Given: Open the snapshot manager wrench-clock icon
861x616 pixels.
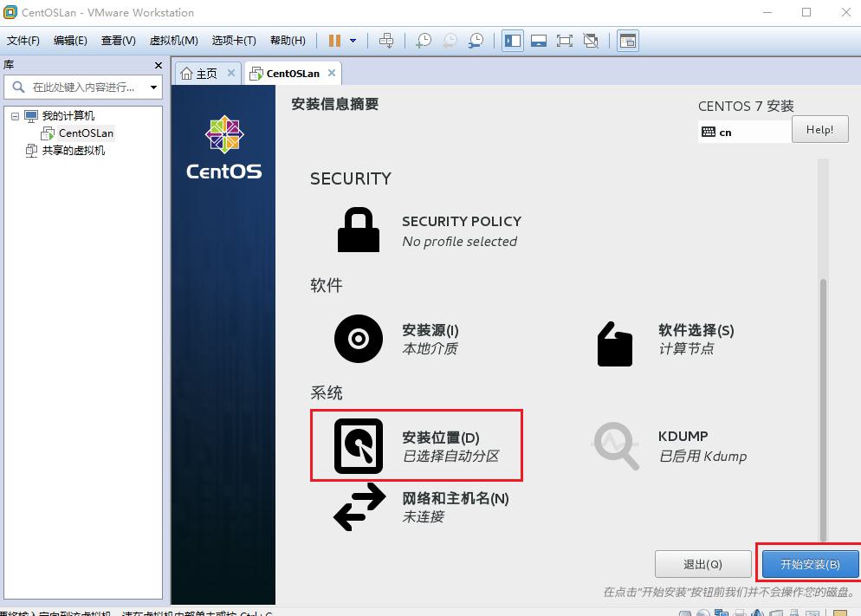Looking at the screenshot, I should (x=476, y=41).
